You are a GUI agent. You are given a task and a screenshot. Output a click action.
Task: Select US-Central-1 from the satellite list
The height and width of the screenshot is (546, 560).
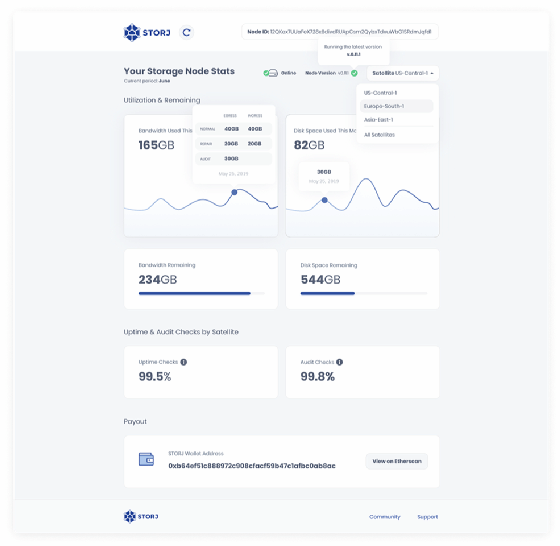380,93
